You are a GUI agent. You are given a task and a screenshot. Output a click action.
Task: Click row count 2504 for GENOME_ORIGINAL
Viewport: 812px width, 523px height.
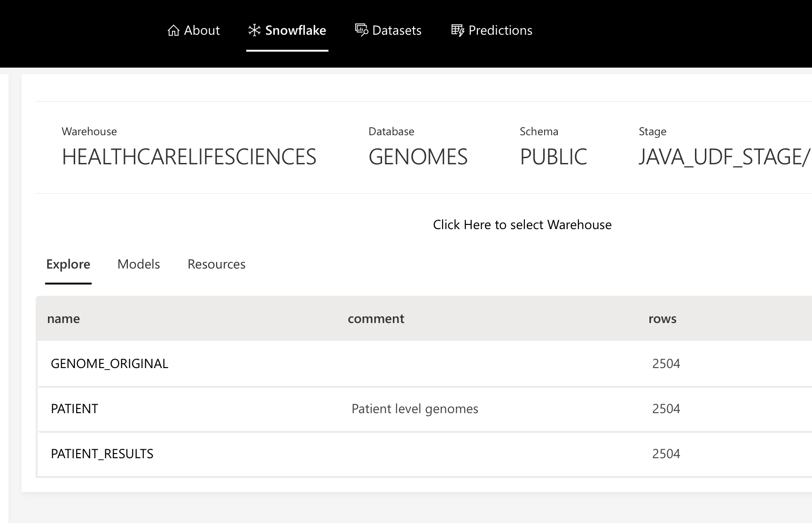coord(666,364)
